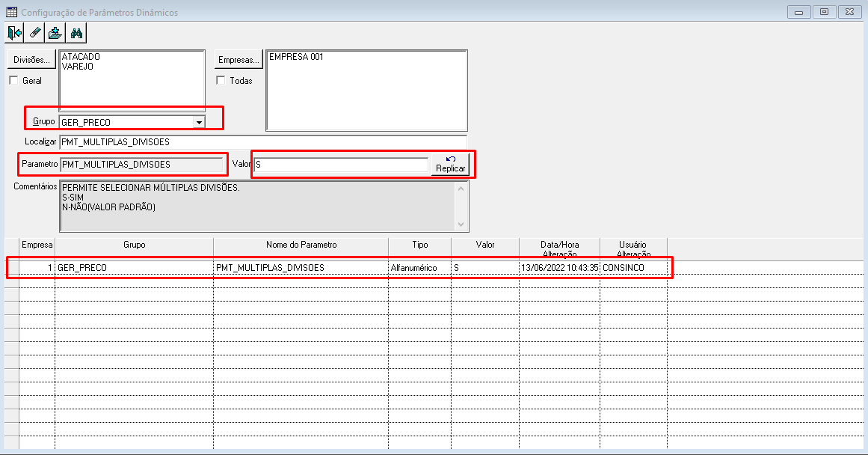The height and width of the screenshot is (455, 868).
Task: Click the exit door toolbar icon
Action: tap(15, 33)
